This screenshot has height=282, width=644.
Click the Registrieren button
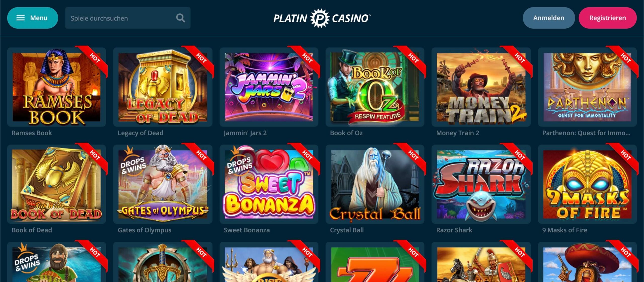[608, 18]
